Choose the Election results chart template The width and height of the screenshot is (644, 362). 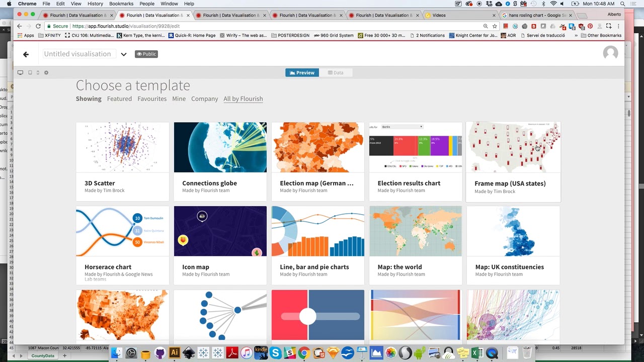(x=416, y=161)
